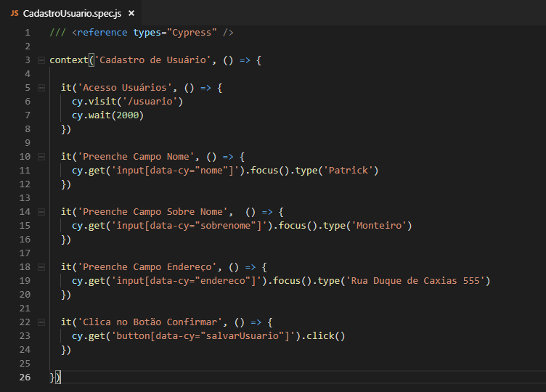The height and width of the screenshot is (392, 546).
Task: Fold the 'Preenche Campo Sobre Nome' block
Action: click(x=41, y=212)
